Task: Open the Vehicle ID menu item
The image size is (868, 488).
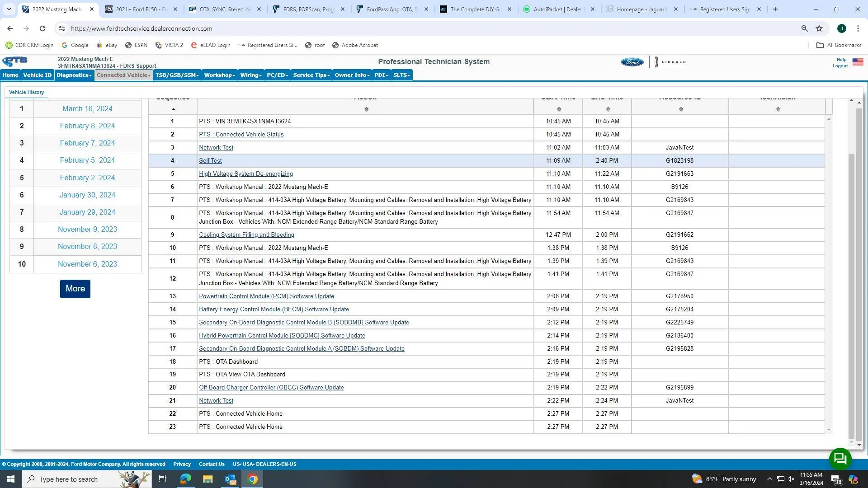Action: point(38,75)
